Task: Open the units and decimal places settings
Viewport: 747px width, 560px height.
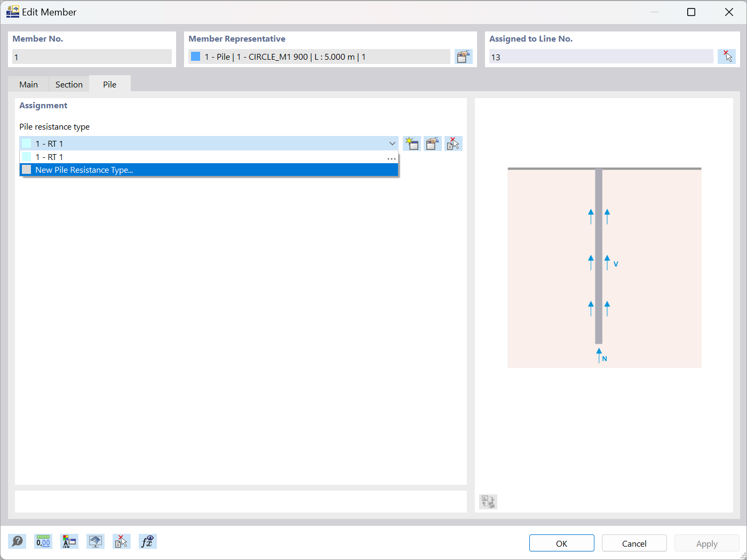Action: [43, 541]
